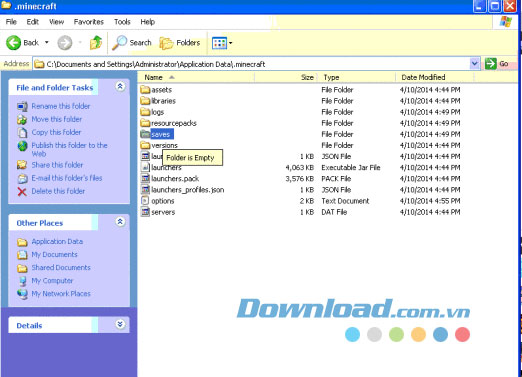Viewport: 522px width, 377px height.
Task: Open My Documents in Other Places
Action: tap(54, 254)
